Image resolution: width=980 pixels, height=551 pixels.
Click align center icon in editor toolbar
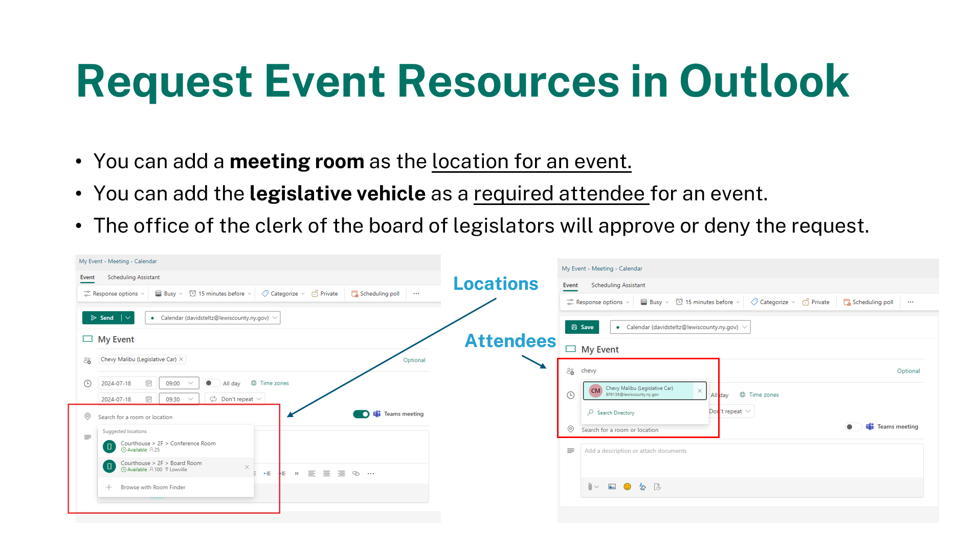(327, 474)
